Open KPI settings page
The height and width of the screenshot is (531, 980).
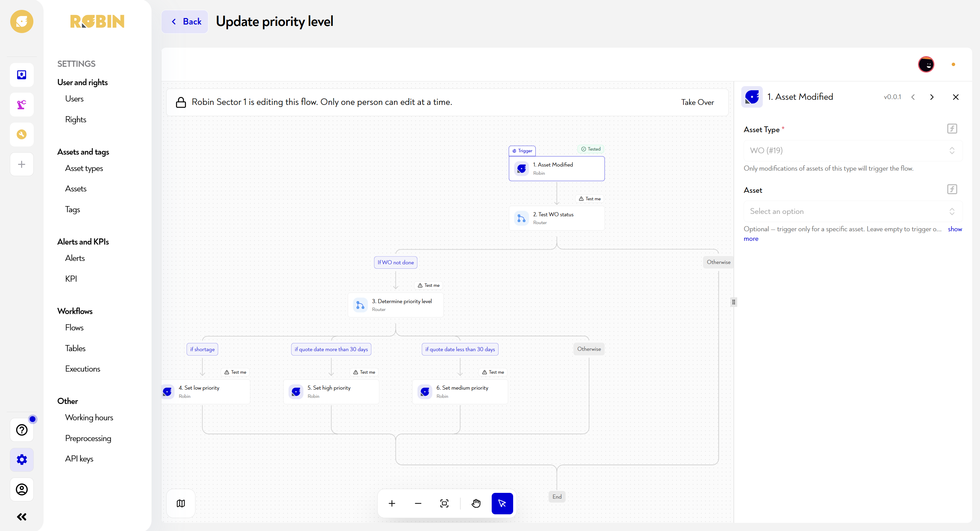pyautogui.click(x=71, y=279)
